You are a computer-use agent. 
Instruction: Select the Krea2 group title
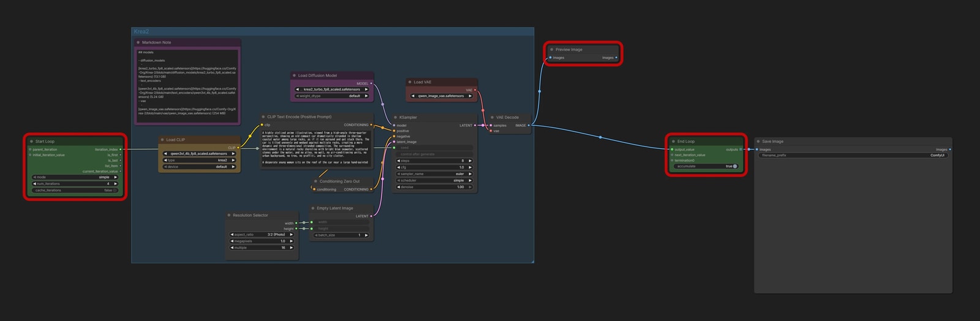[x=141, y=31]
